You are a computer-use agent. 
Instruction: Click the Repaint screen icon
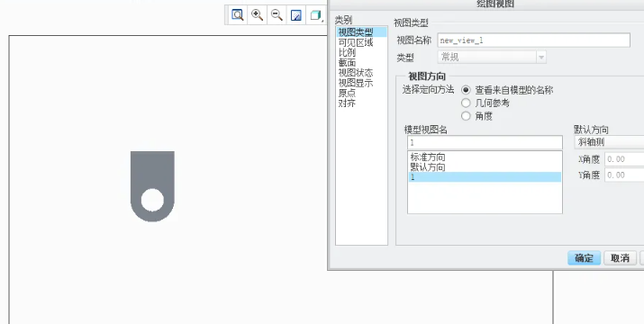coord(296,15)
